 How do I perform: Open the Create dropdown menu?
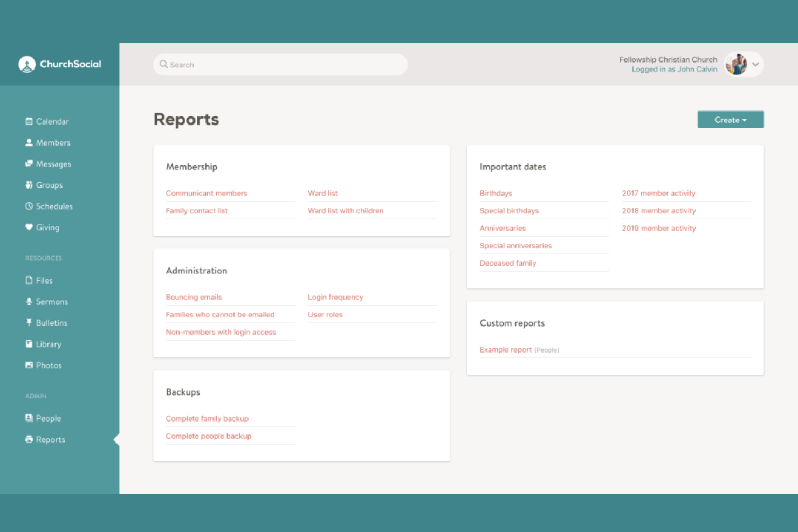click(730, 119)
